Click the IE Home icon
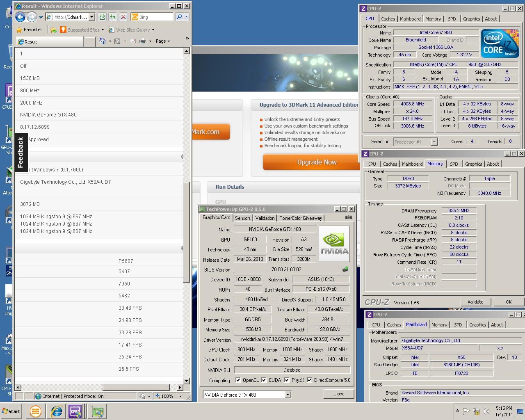 (x=103, y=41)
